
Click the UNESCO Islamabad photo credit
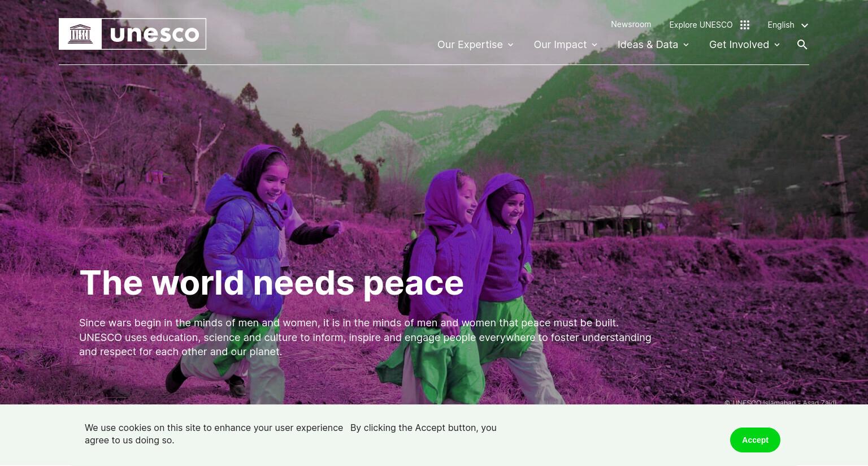click(x=780, y=403)
